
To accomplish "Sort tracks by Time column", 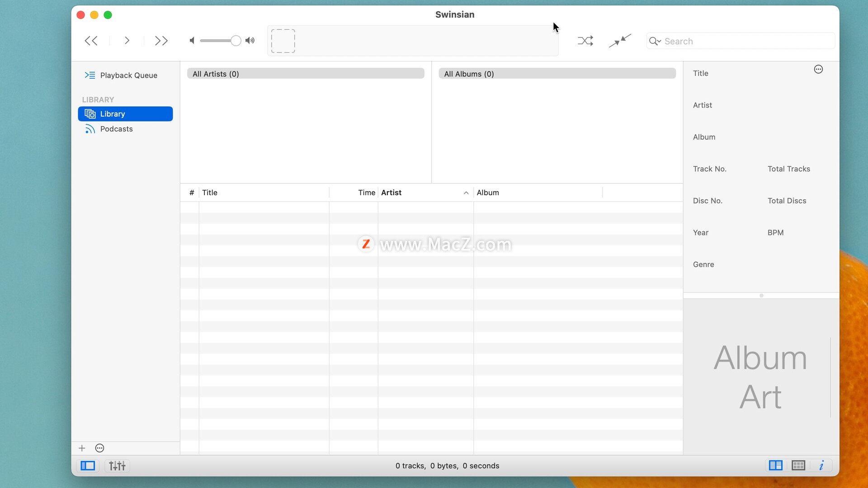I will coord(354,192).
